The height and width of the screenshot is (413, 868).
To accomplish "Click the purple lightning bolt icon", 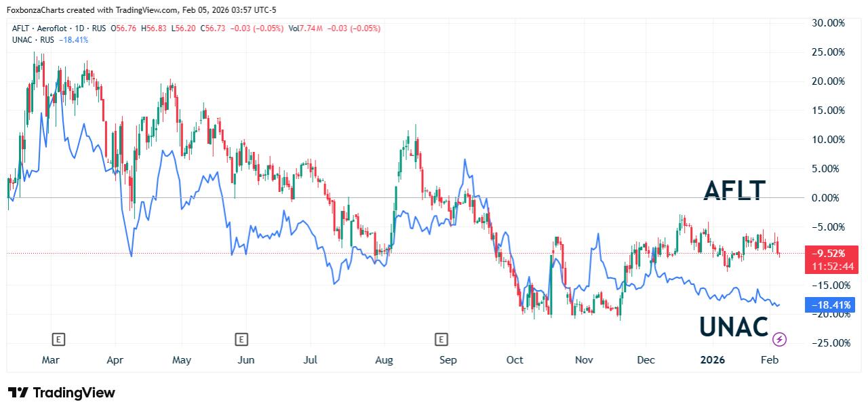I will click(x=780, y=338).
